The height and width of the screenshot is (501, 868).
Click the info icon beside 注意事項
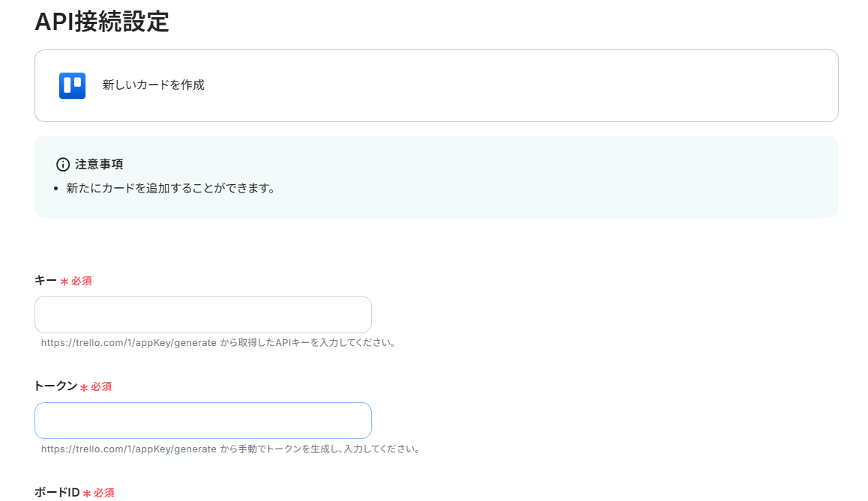click(x=63, y=164)
